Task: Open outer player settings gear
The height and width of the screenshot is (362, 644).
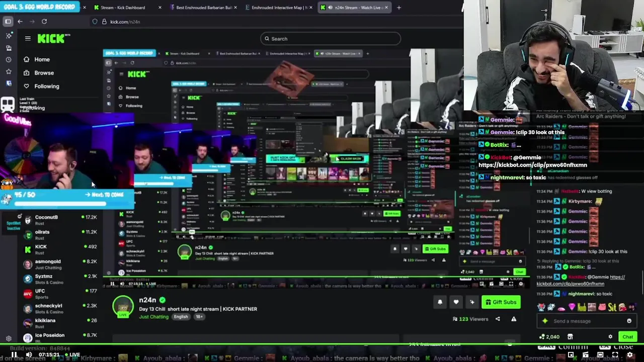Action: click(x=629, y=354)
